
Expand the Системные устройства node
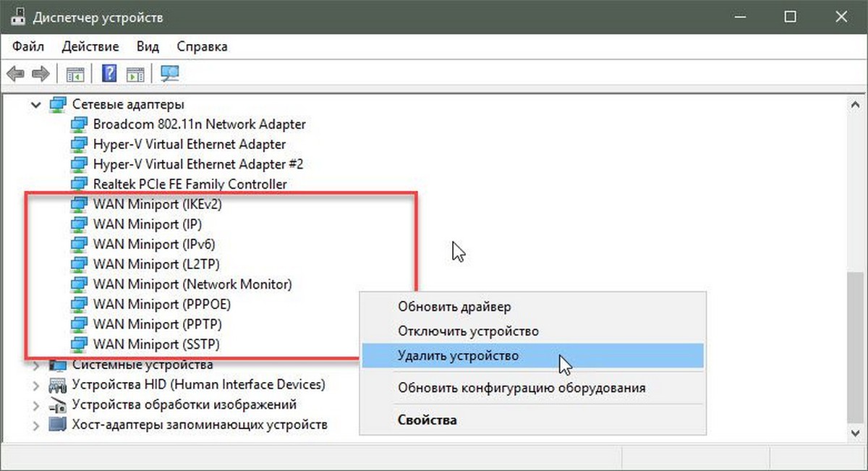point(36,365)
